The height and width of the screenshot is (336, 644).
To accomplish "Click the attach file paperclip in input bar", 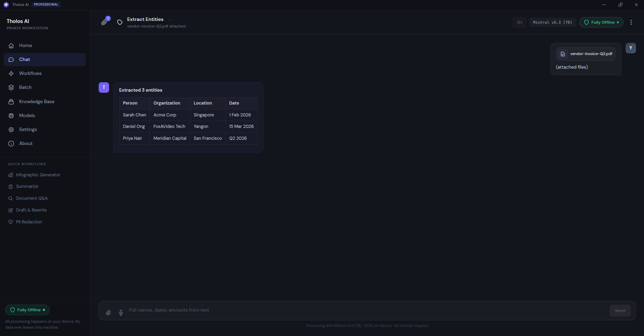I will [108, 313].
